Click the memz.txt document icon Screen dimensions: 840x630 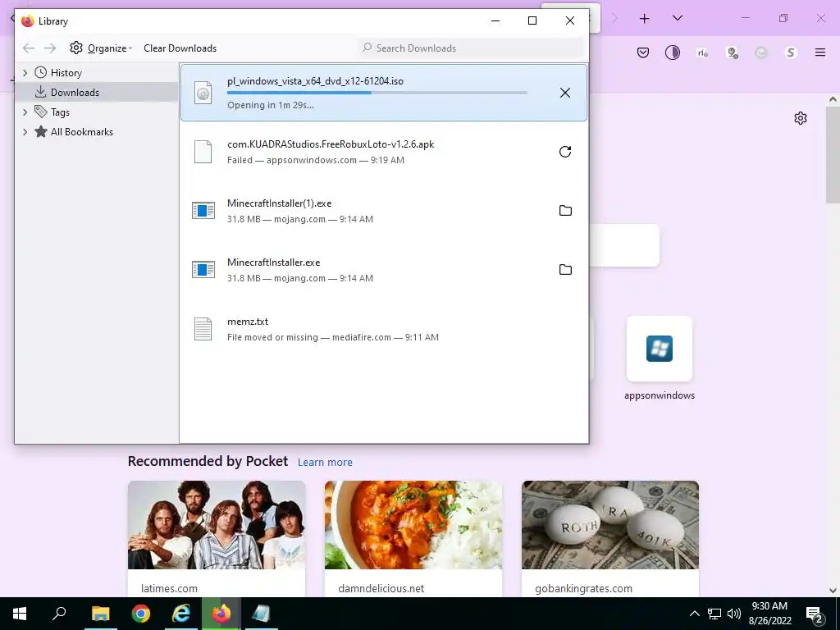click(x=203, y=329)
